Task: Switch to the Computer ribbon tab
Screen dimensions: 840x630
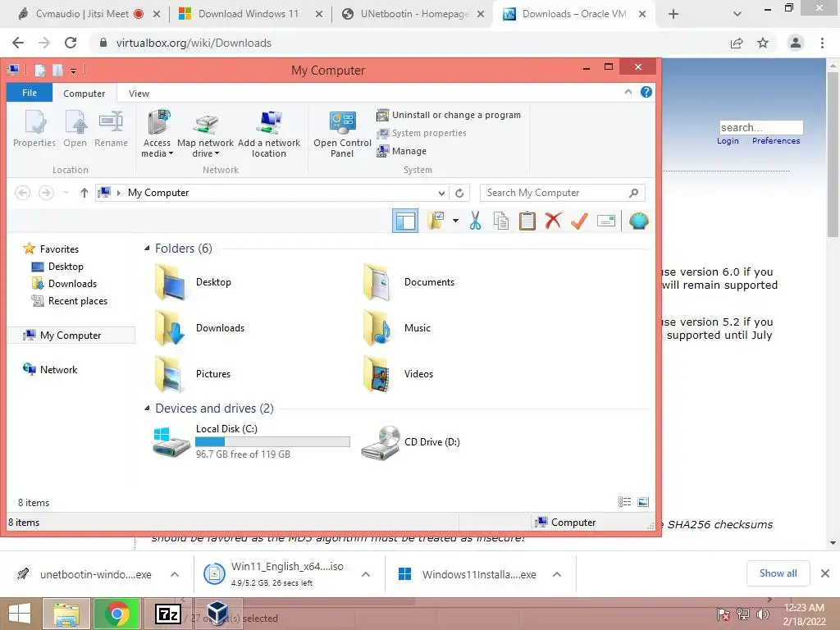Action: point(84,94)
